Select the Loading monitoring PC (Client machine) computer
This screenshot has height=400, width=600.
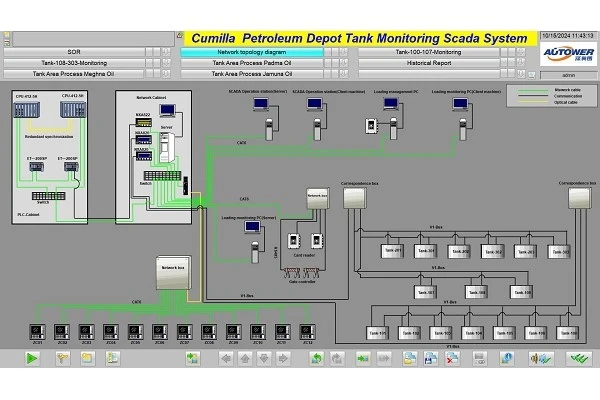460,104
